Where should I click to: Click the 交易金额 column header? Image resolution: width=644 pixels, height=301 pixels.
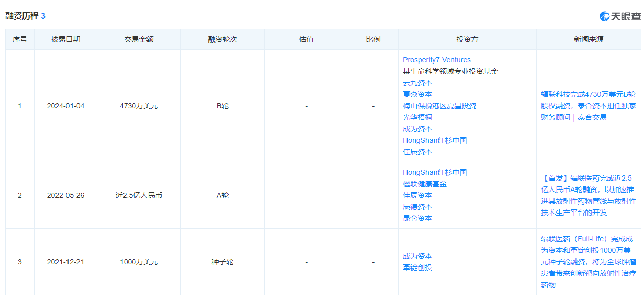pos(139,39)
